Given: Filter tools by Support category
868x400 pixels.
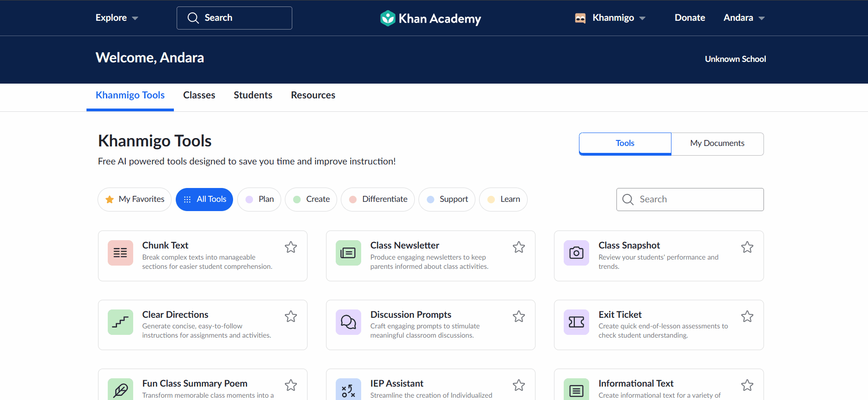Looking at the screenshot, I should (x=447, y=200).
